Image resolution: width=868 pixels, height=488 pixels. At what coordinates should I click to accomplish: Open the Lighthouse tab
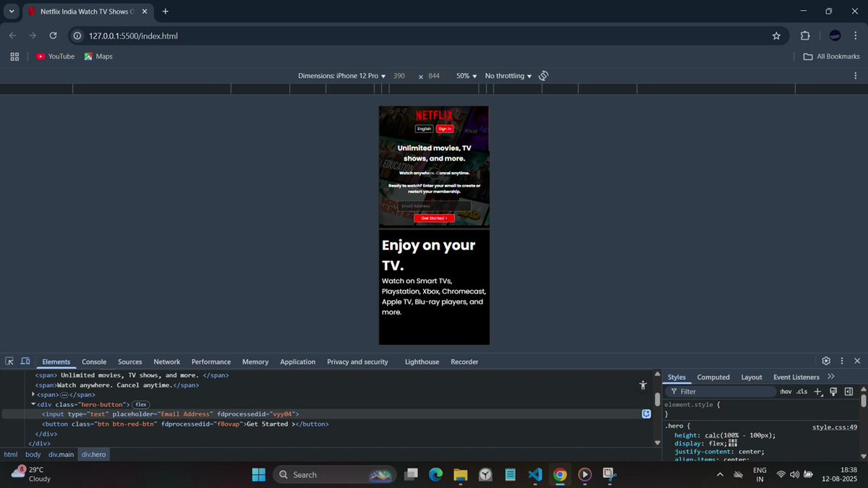[x=422, y=361]
